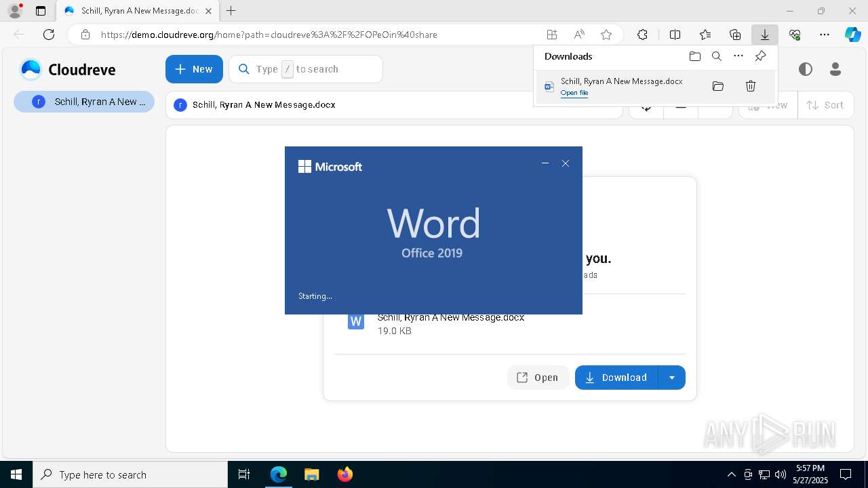Screen dimensions: 868x488
Task: Open more options in Downloads panel
Action: (738, 56)
